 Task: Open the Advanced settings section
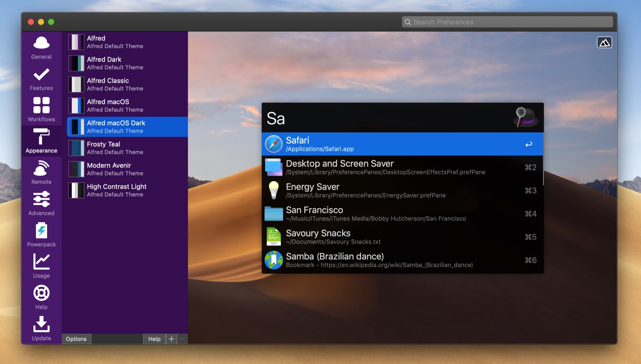(x=41, y=203)
